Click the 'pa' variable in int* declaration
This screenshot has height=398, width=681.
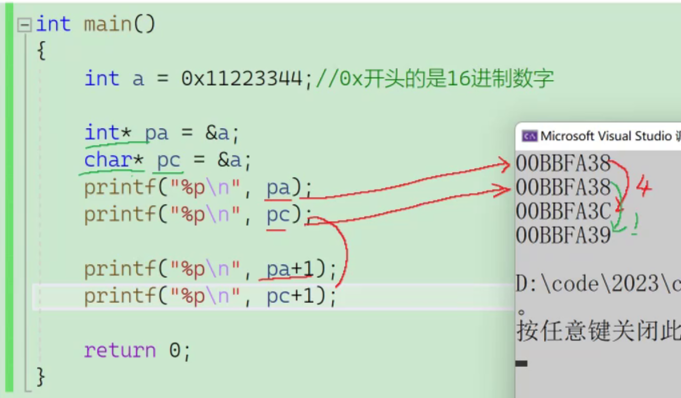coord(156,133)
